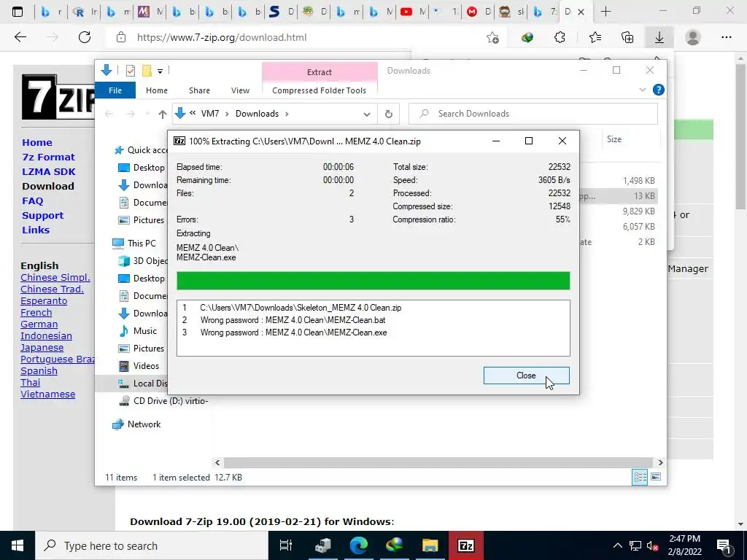Open File Explorer taskbar icon
The image size is (747, 560).
[430, 545]
